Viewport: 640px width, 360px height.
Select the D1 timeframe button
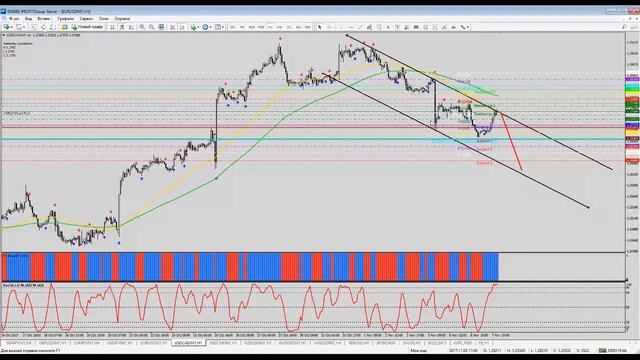coord(289,27)
